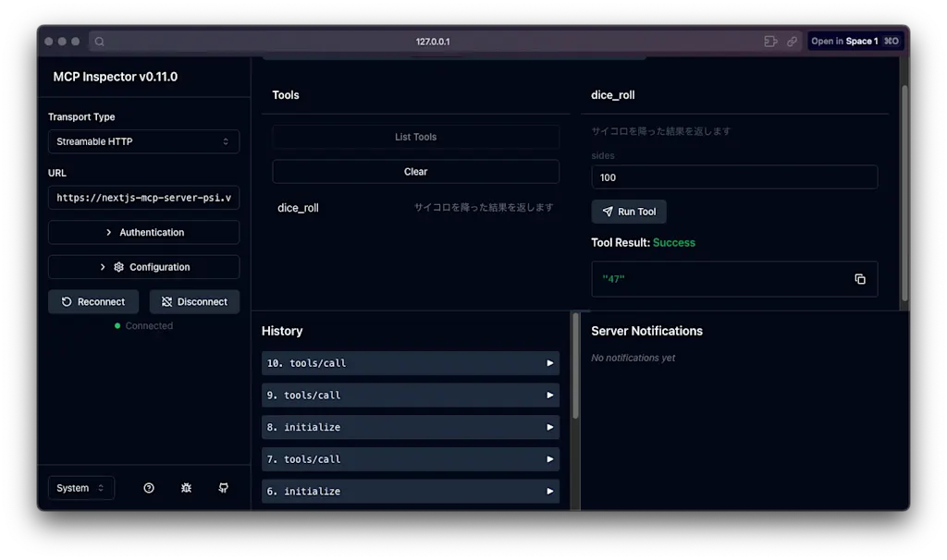Click the MCP Inspector v0.11.0 title
Viewport: 947px width, 560px height.
point(116,77)
